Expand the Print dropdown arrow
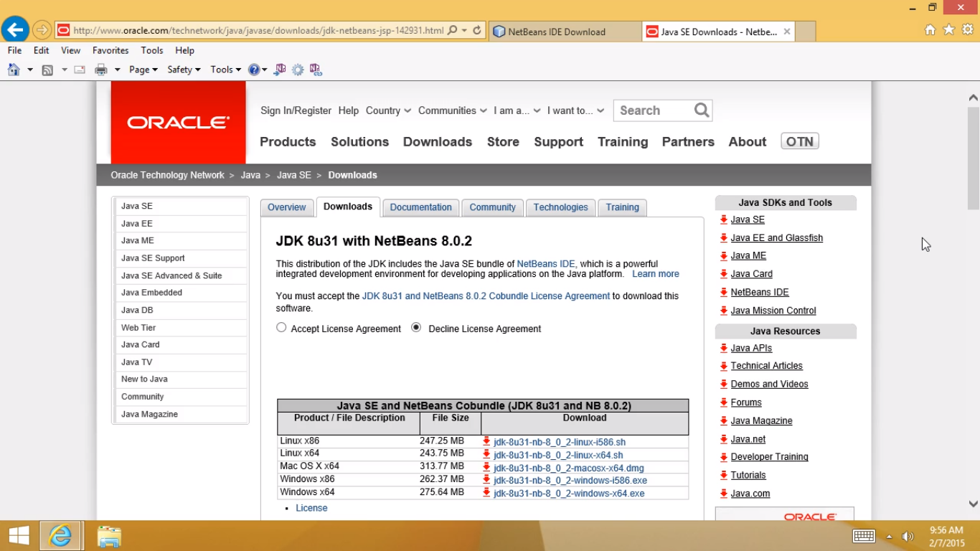 pos(117,70)
